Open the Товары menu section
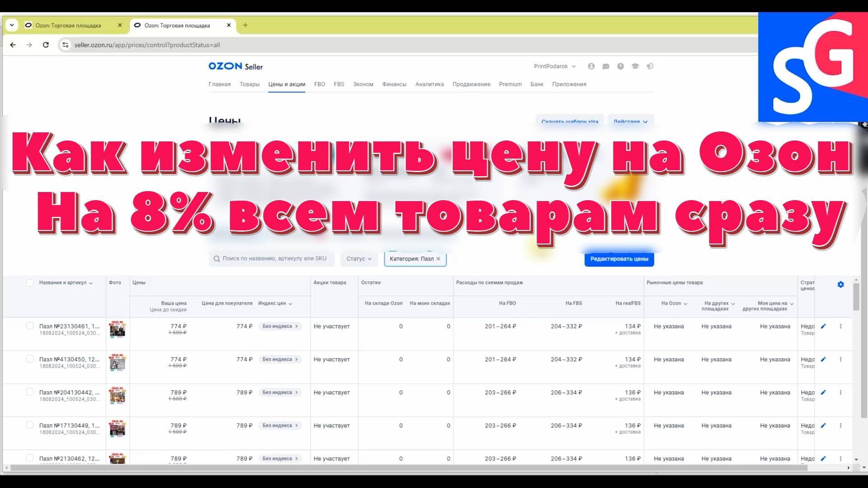Screen dimensions: 868x488 [249, 84]
